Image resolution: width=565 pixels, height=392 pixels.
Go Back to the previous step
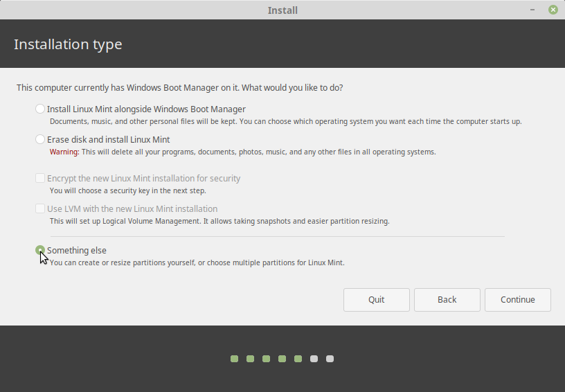coord(447,300)
